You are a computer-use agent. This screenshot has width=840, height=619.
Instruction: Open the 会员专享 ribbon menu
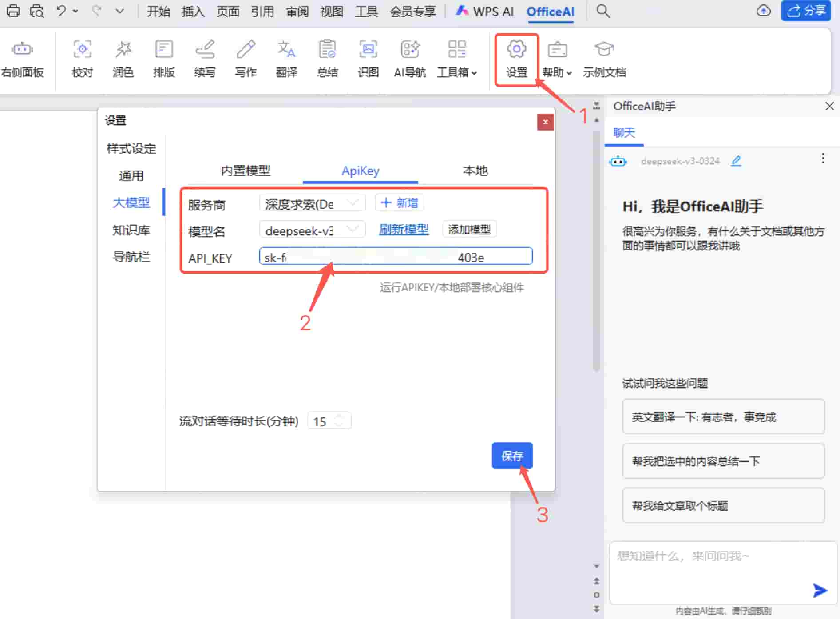pos(412,12)
